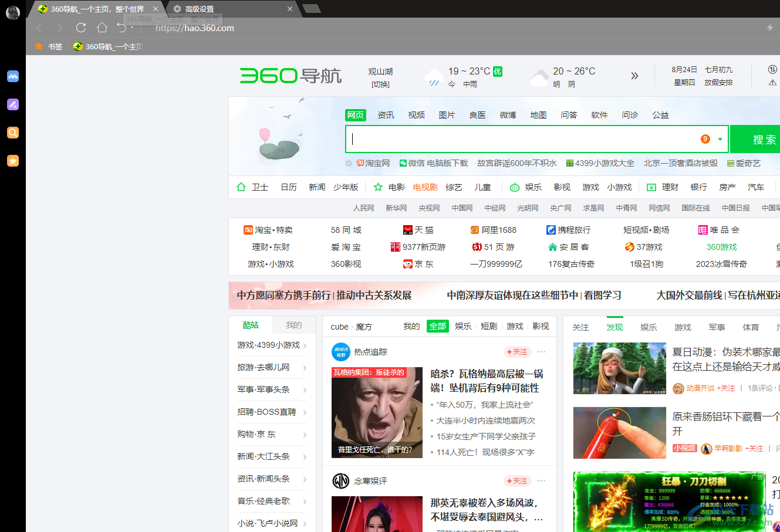780x532 pixels.
Task: Go back with the browser back arrow
Action: [x=39, y=28]
